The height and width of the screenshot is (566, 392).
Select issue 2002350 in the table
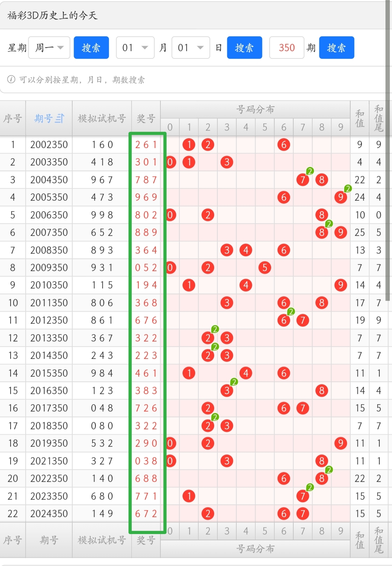tap(49, 144)
